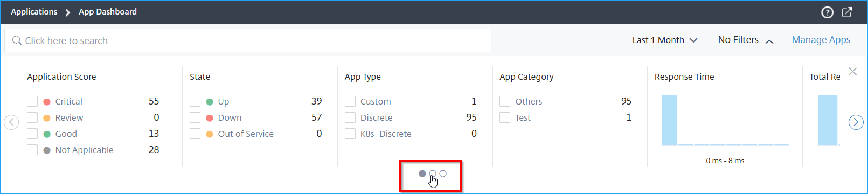Open the help question mark icon

(x=827, y=12)
